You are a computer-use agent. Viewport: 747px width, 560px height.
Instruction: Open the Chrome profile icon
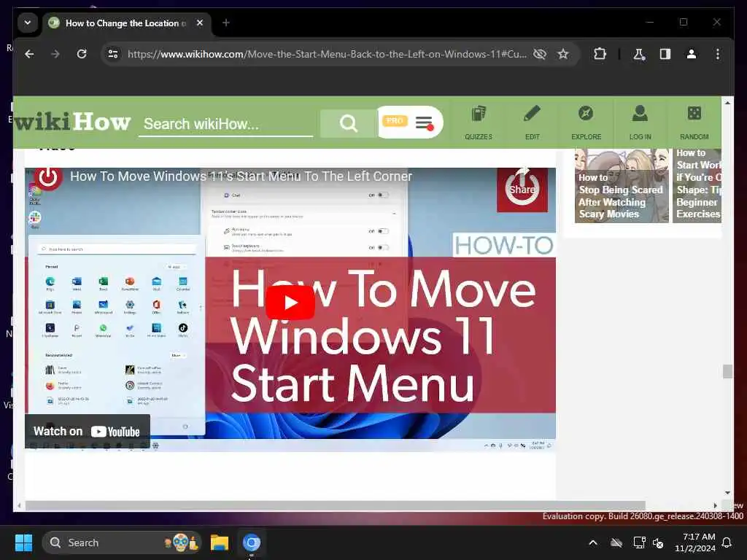pyautogui.click(x=692, y=54)
